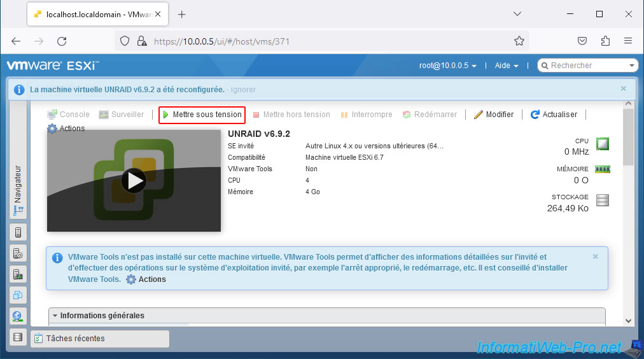The image size is (644, 359).
Task: Click the play button on console thumbnail
Action: coord(134,181)
